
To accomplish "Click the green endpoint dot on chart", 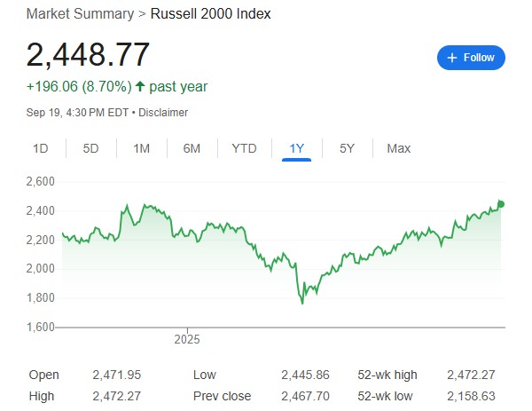I will (501, 204).
